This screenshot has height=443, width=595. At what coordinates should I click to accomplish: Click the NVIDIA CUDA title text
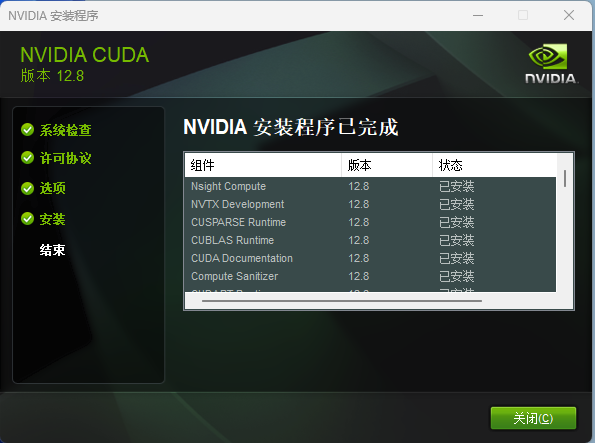(85, 55)
